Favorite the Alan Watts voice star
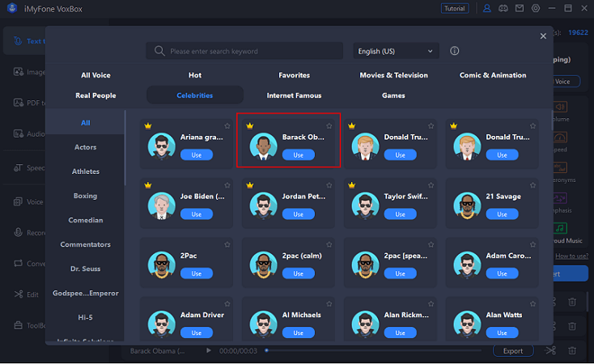This screenshot has height=364, width=594. click(x=532, y=304)
